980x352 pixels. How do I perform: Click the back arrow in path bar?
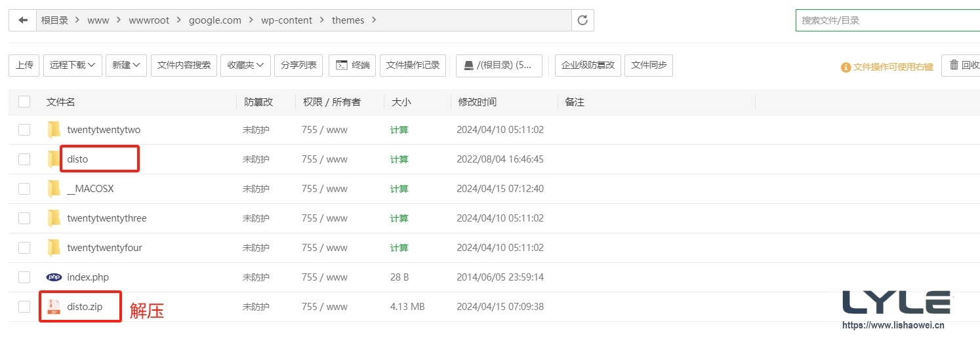click(x=23, y=20)
